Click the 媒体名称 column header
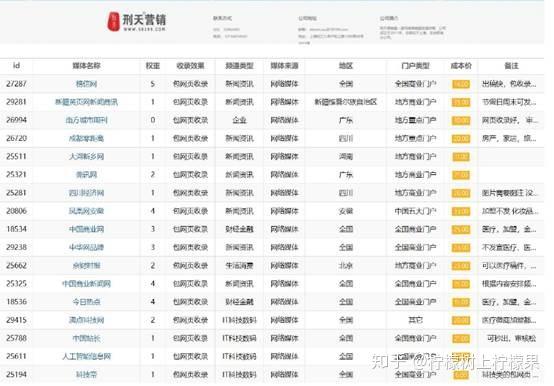 coord(87,66)
